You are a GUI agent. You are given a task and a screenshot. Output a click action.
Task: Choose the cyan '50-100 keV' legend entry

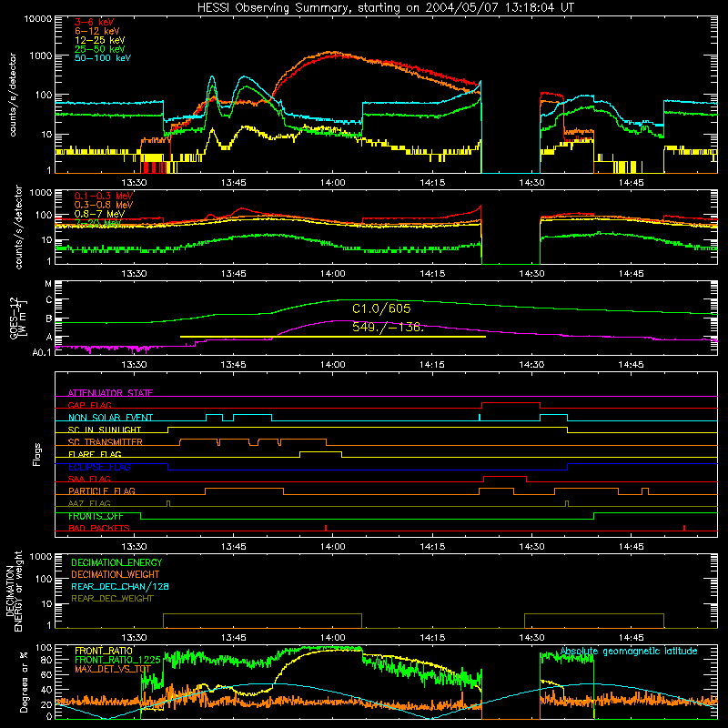[x=103, y=57]
